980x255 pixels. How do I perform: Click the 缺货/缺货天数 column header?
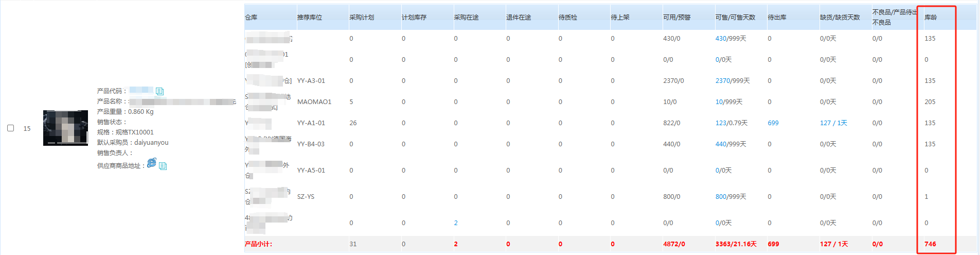(840, 18)
